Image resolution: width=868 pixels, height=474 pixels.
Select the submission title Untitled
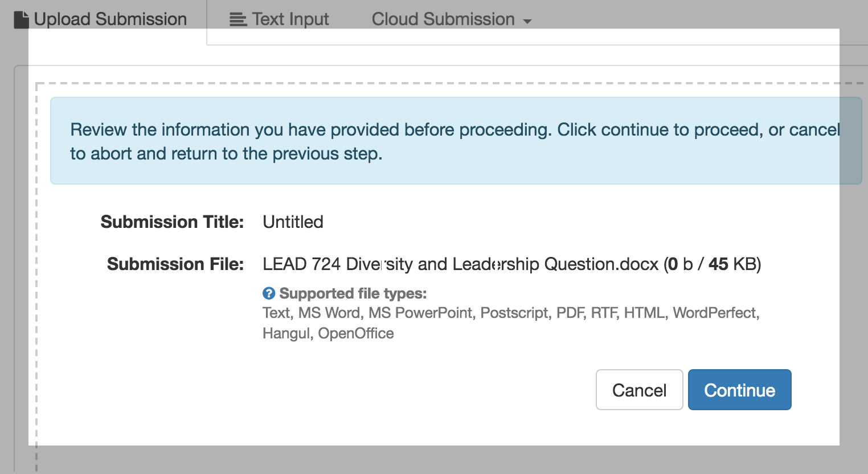click(x=292, y=222)
